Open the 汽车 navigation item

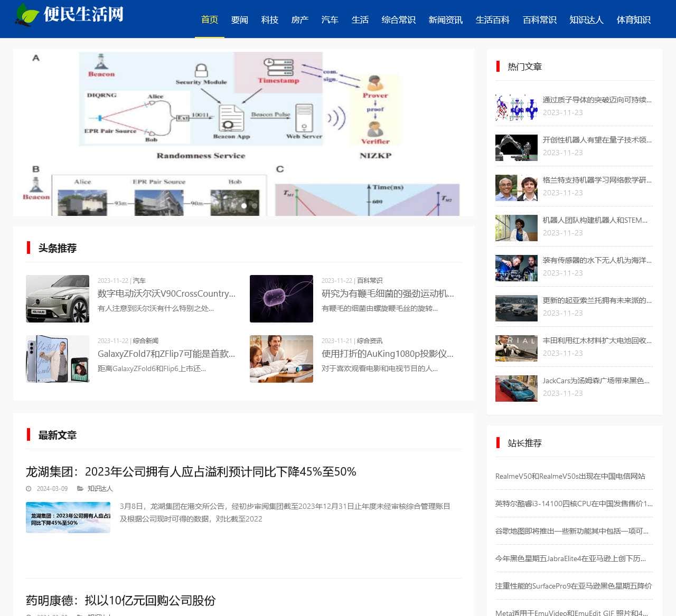330,20
